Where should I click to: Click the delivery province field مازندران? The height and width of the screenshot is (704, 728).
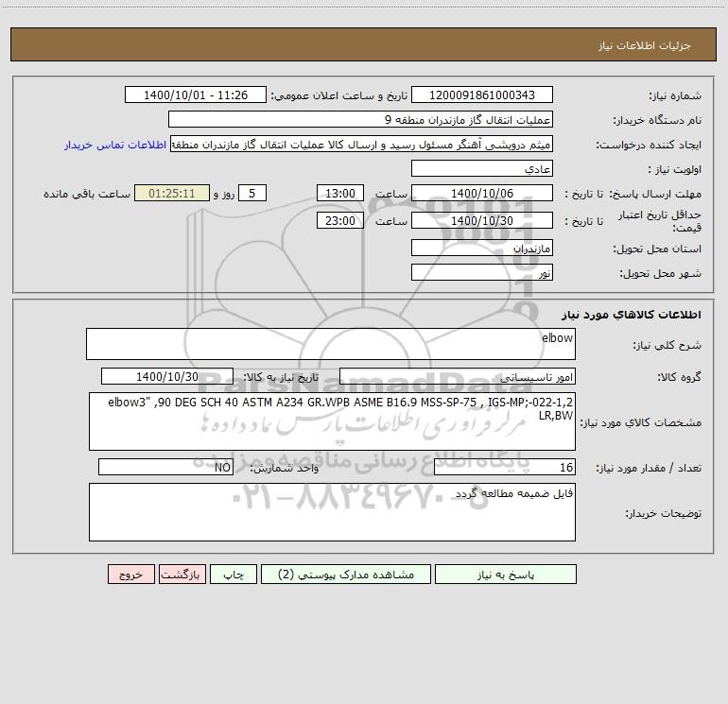(482, 248)
